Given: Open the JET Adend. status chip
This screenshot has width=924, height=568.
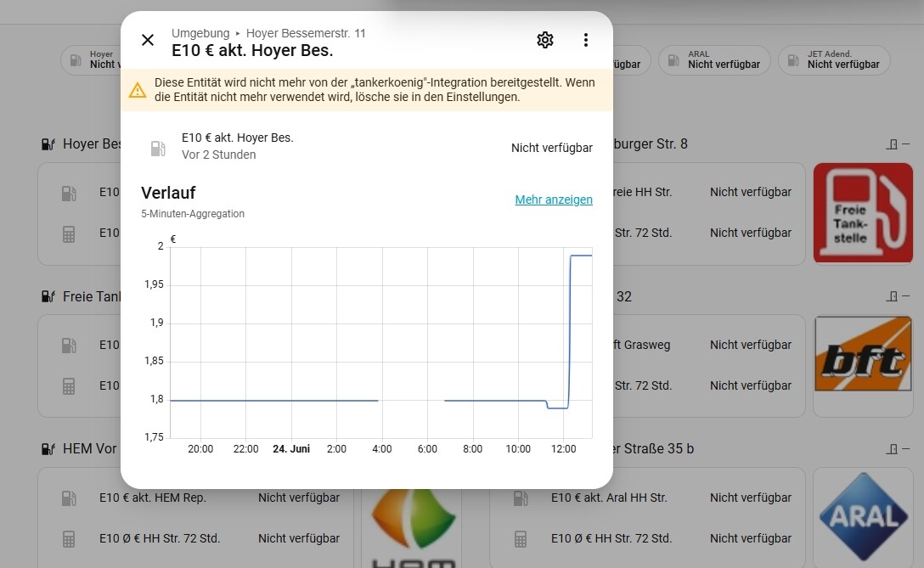Looking at the screenshot, I should click(x=834, y=60).
